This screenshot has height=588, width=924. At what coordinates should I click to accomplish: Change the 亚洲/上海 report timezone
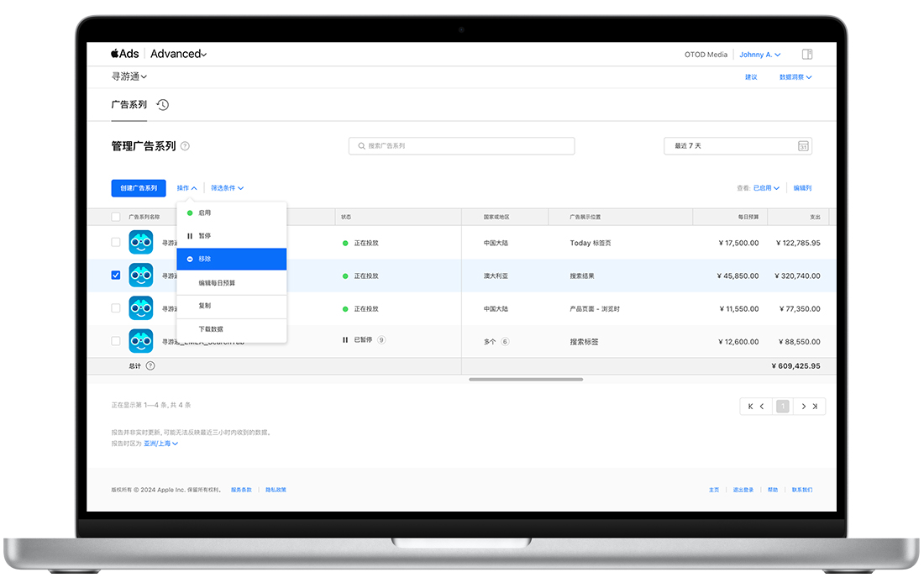pos(161,444)
